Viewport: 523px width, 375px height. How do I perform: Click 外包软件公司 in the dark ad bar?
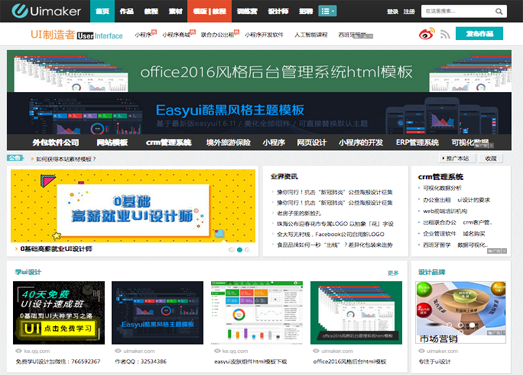(56, 142)
